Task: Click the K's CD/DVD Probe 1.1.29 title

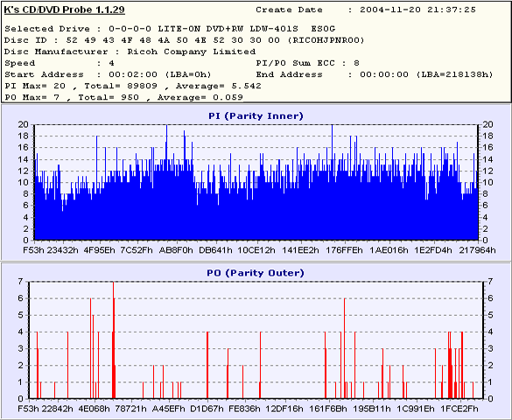Action: [x=64, y=10]
